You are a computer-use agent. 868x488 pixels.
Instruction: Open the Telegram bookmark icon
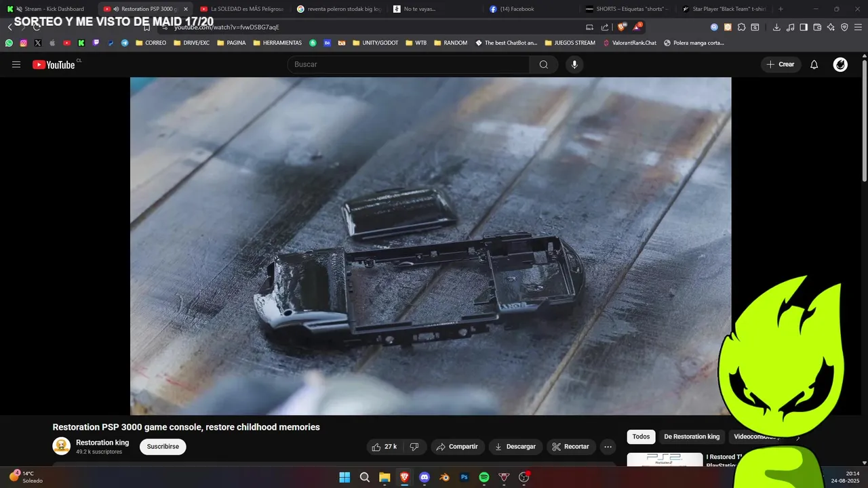pos(125,43)
